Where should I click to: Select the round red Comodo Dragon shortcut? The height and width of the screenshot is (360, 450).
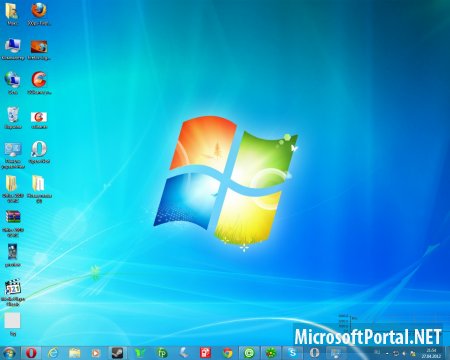coord(39,83)
